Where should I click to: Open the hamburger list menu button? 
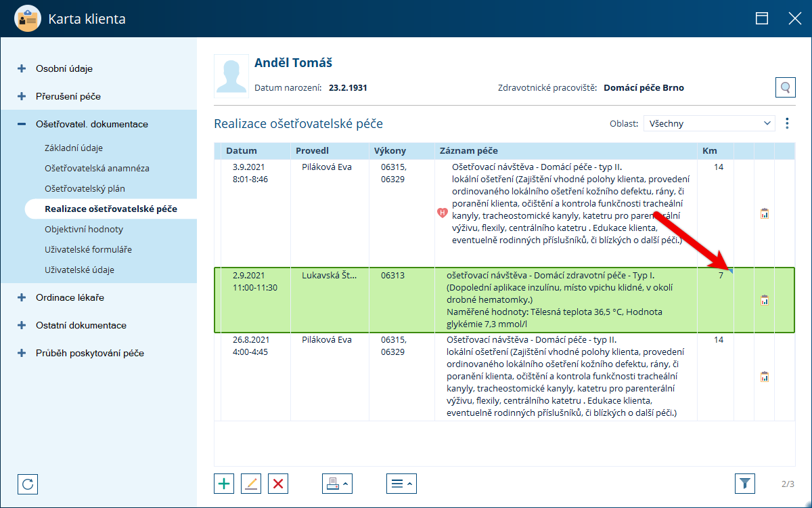tap(401, 484)
